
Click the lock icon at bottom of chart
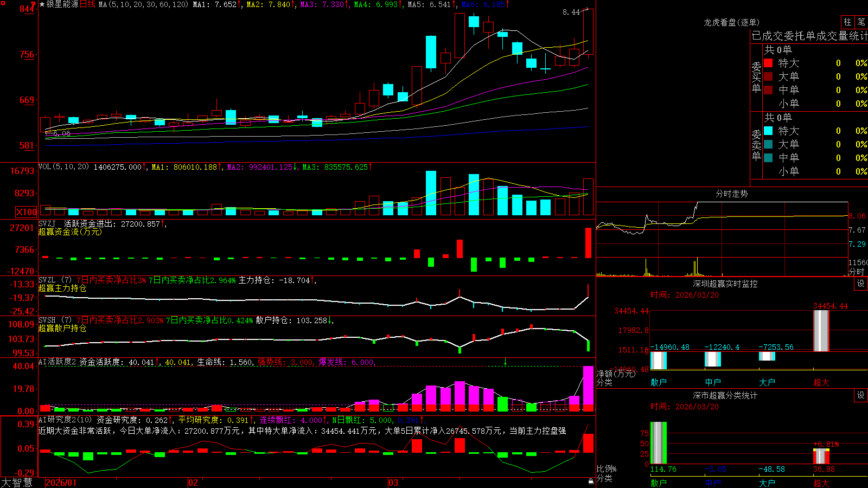(591, 481)
